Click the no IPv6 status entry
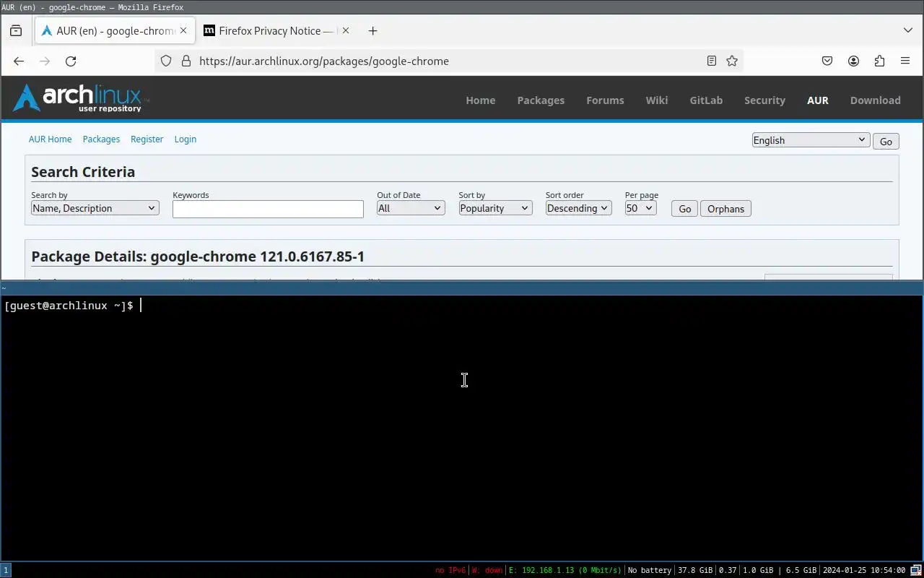 [450, 570]
